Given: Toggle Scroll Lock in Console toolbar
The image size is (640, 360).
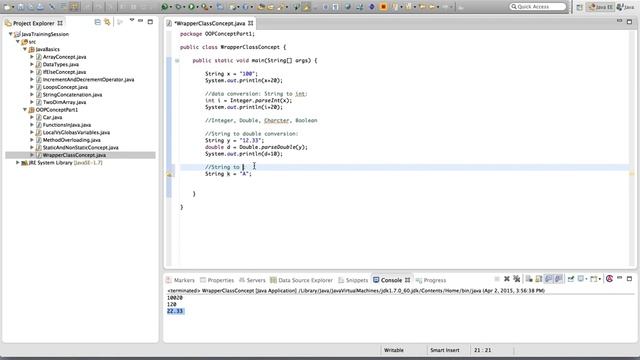Looking at the screenshot, I should point(539,279).
